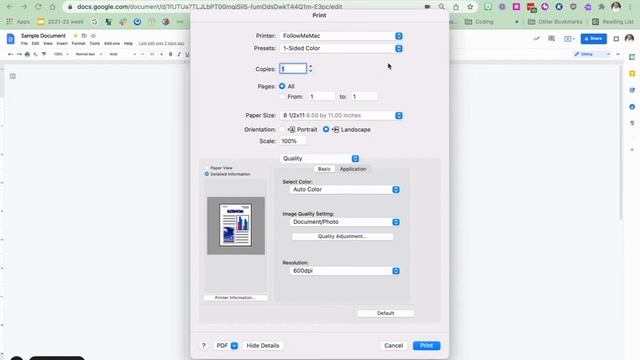Image resolution: width=640 pixels, height=360 pixels.
Task: Open the Chrome three-dot menu
Action: coord(630,7)
